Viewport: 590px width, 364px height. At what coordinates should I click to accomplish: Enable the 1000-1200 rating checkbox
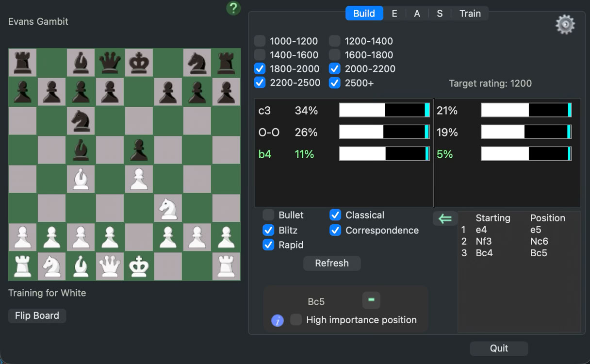[260, 41]
